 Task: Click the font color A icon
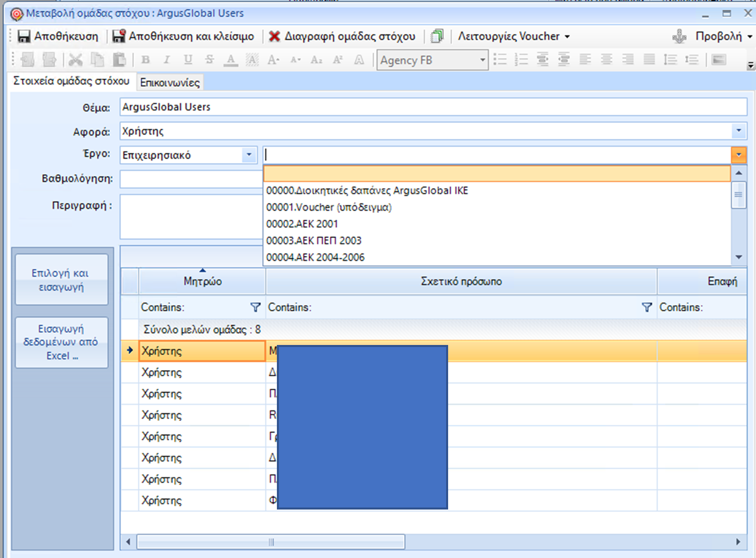[231, 60]
